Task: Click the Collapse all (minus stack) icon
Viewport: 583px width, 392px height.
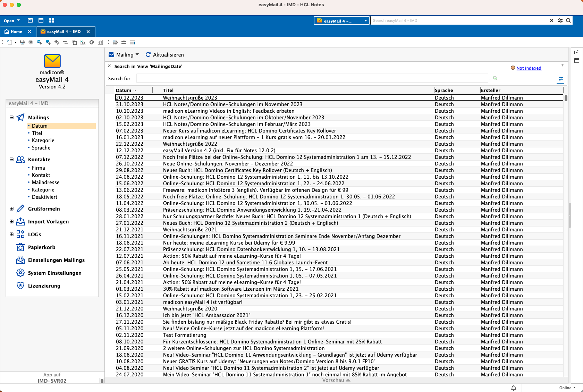Action: point(65,42)
